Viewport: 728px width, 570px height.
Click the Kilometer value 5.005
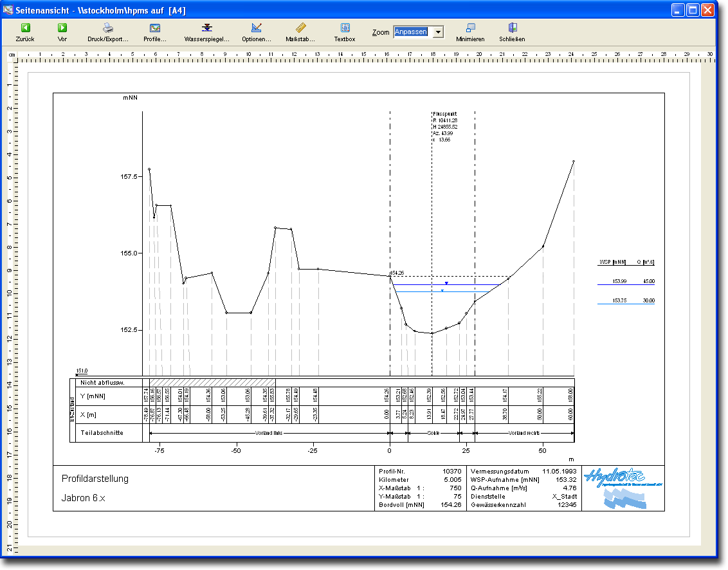[x=453, y=480]
